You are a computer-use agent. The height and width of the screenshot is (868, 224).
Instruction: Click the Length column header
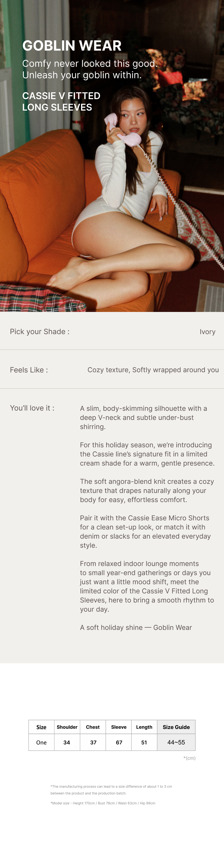(x=144, y=727)
